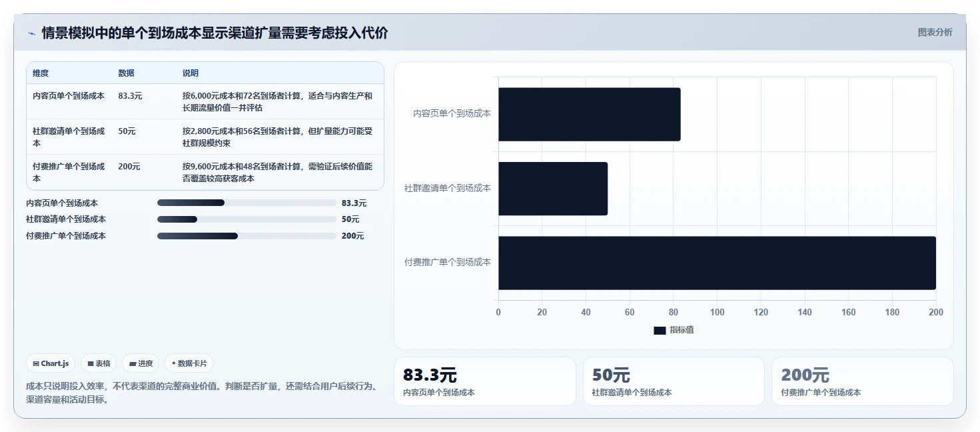Screen dimensions: 980x432
Task: Click chart axis label 社群邀请单个到场成本
Action: pyautogui.click(x=448, y=189)
